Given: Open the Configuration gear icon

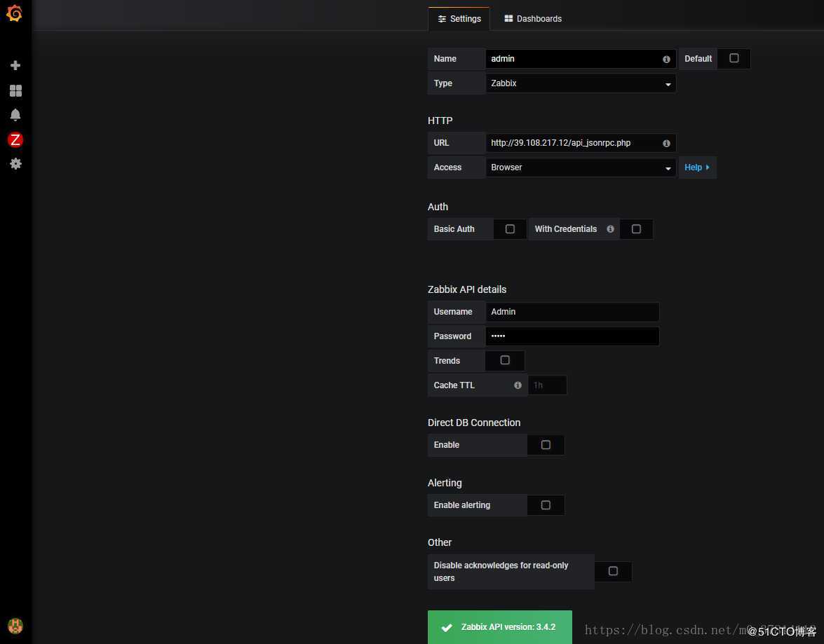Looking at the screenshot, I should tap(15, 164).
